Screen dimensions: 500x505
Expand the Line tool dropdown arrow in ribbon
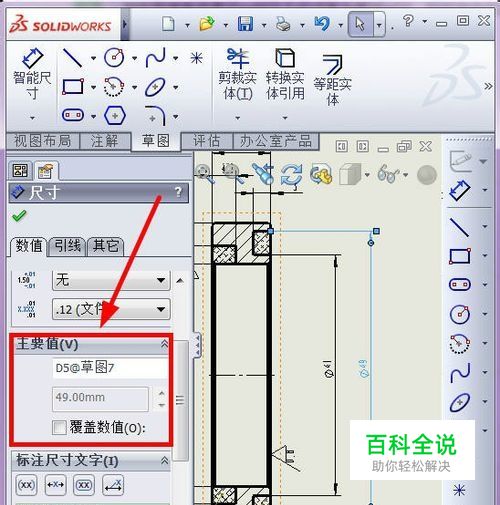[x=94, y=58]
